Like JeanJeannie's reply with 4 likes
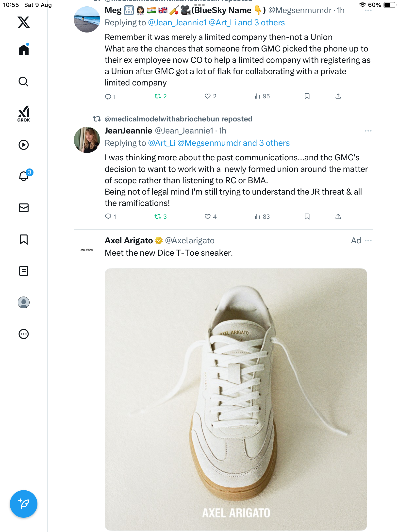399x532 pixels. point(208,216)
